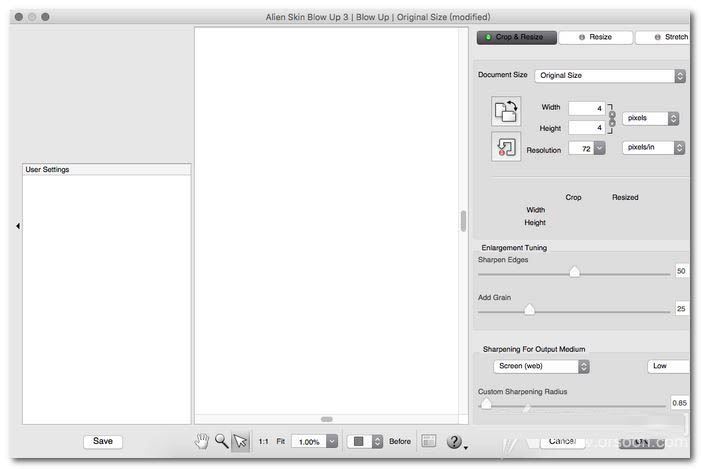Click the Custom Sharpening Radius value 0.85
701x469 pixels.
(679, 403)
